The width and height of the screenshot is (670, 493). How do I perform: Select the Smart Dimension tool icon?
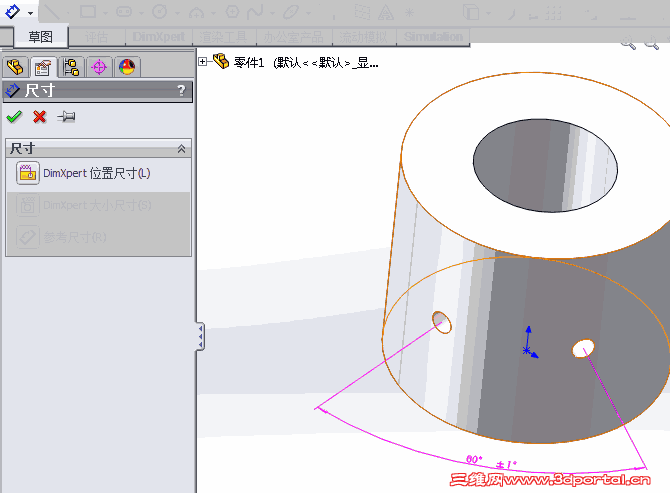(12, 12)
